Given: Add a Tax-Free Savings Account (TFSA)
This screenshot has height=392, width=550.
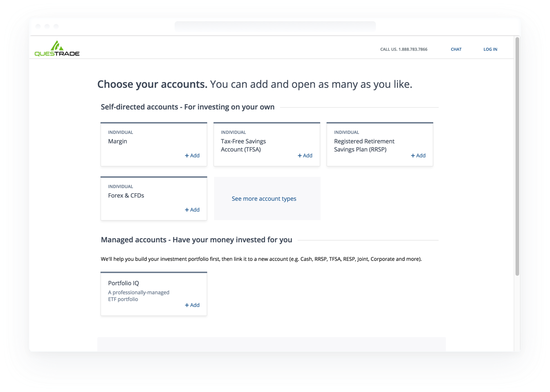Looking at the screenshot, I should click(305, 156).
